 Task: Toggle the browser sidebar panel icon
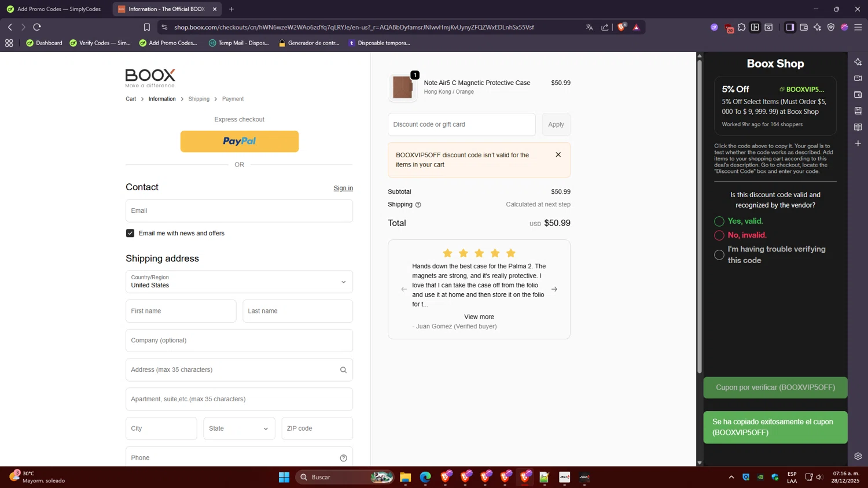pos(790,27)
